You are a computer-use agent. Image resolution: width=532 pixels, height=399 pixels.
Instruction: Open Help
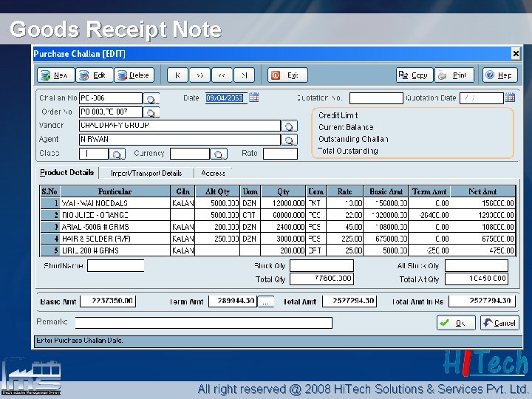click(x=500, y=75)
